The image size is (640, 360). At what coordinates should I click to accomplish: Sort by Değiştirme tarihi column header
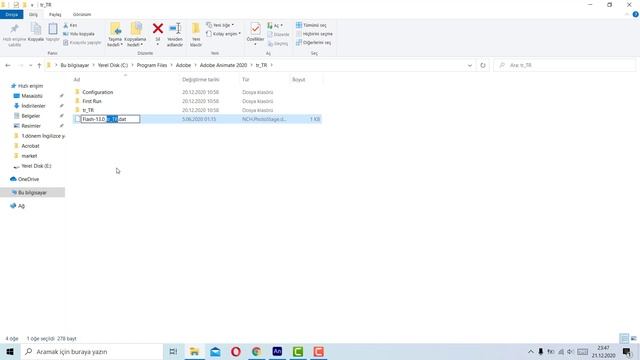201,80
